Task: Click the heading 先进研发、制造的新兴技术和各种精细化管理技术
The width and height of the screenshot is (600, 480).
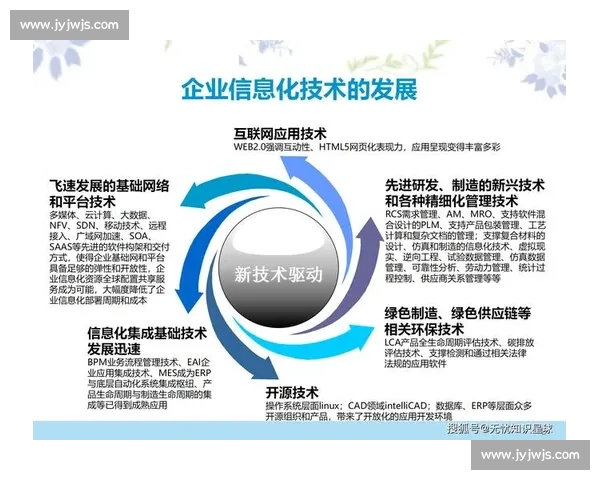Action: click(x=465, y=193)
